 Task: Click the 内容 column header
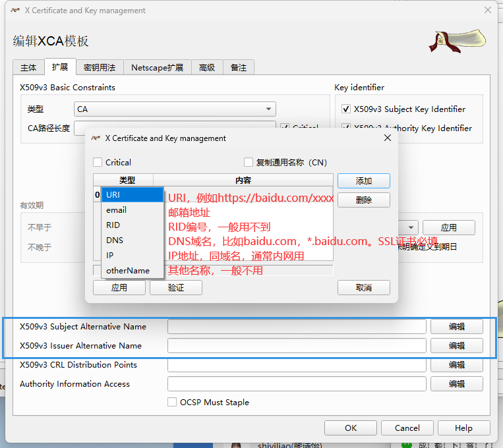tap(243, 181)
